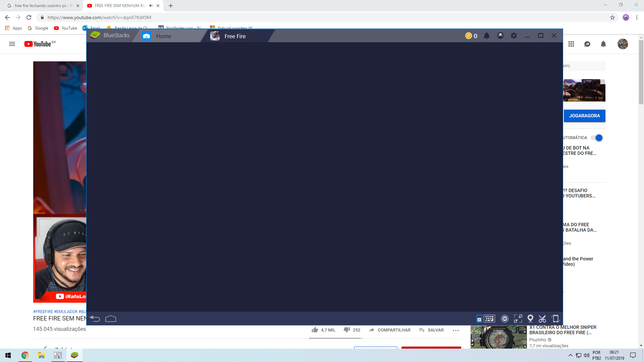Viewport: 644px width, 362px height.
Task: Maximize the BlueStacks window
Action: tap(540, 36)
